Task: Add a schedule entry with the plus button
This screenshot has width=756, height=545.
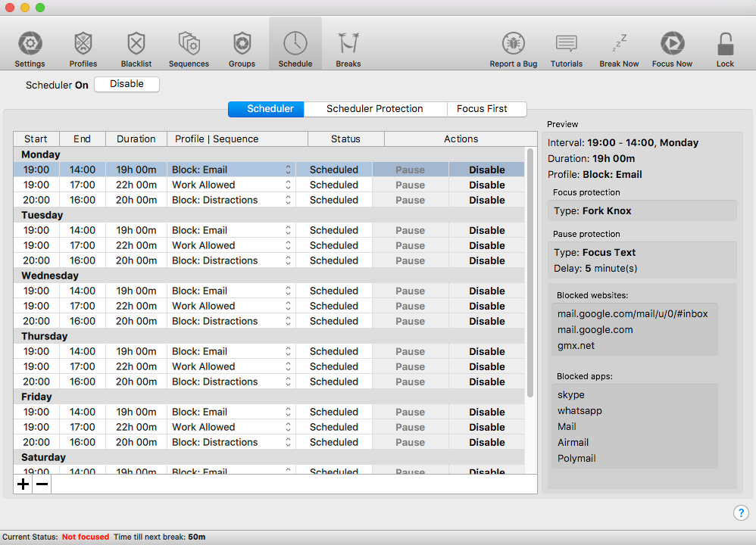Action: pyautogui.click(x=23, y=484)
